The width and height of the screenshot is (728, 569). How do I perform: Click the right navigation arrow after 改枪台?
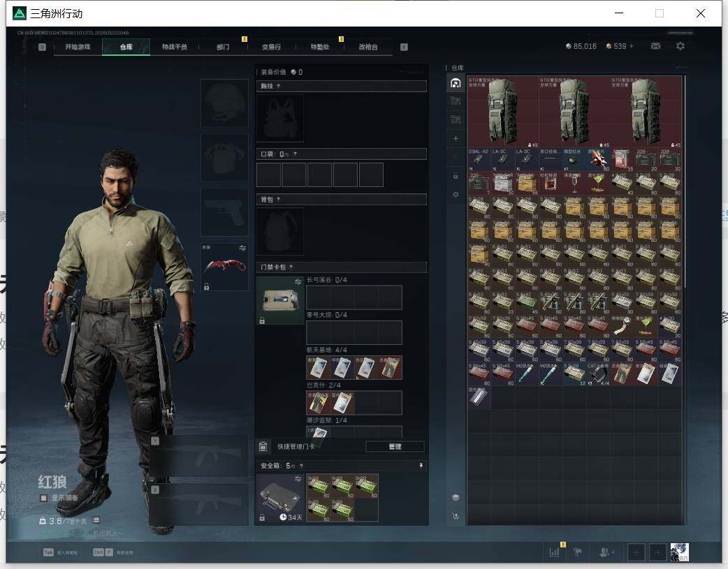404,47
